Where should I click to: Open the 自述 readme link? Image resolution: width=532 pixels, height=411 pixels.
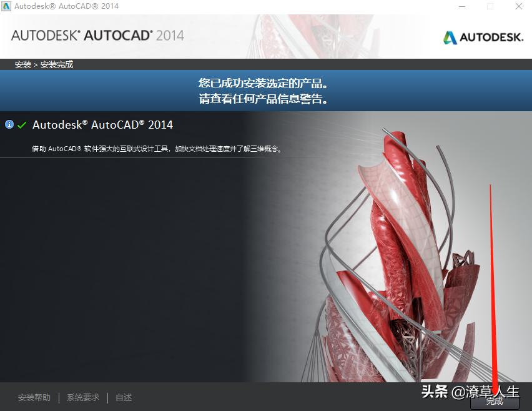tap(122, 397)
